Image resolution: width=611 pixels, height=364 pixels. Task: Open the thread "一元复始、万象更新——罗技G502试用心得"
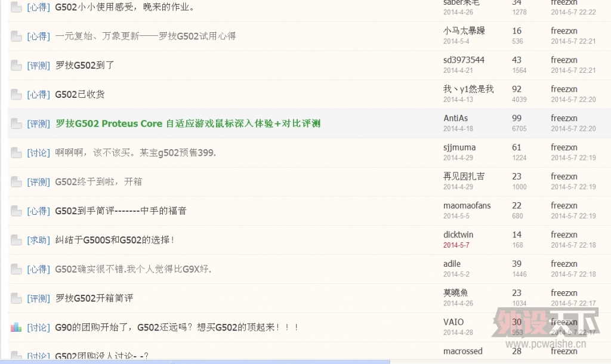point(145,36)
